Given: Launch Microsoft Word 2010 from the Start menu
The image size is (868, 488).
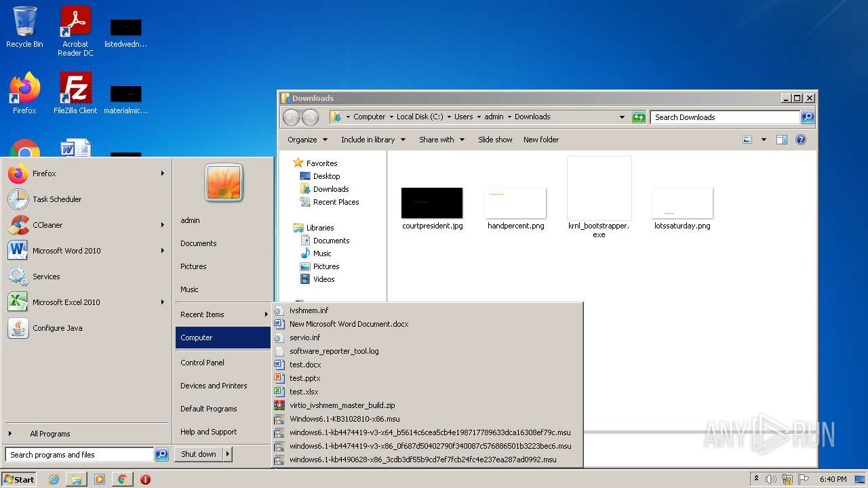Looking at the screenshot, I should coord(85,251).
